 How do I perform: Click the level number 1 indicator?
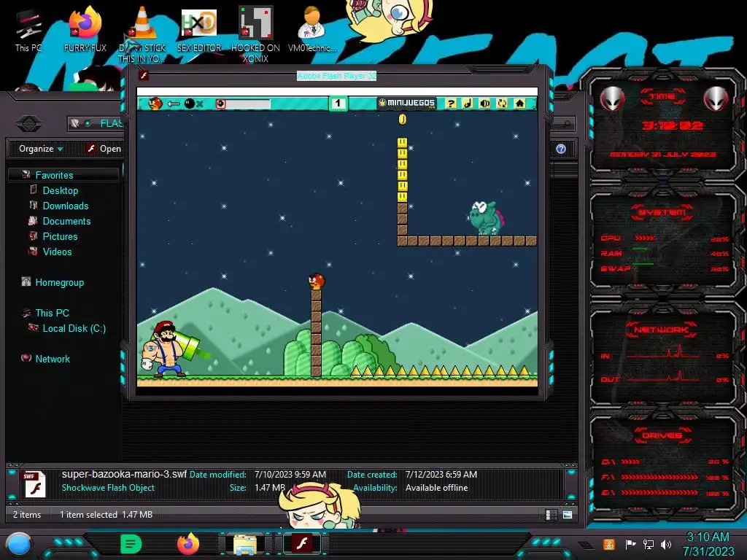(338, 104)
